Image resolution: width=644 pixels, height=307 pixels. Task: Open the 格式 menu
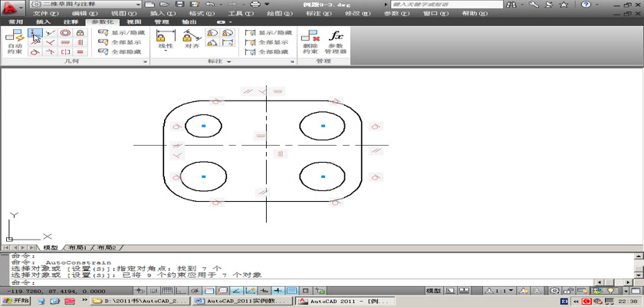201,13
